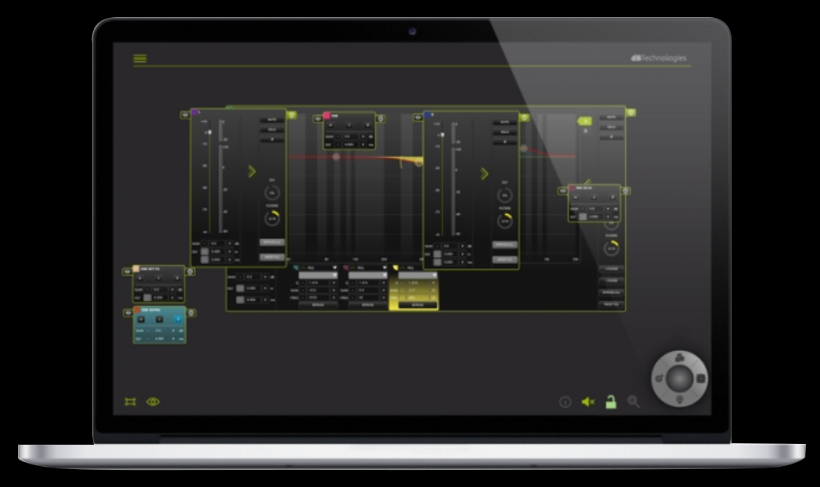Select top icon of the round navigation wheel

[679, 358]
